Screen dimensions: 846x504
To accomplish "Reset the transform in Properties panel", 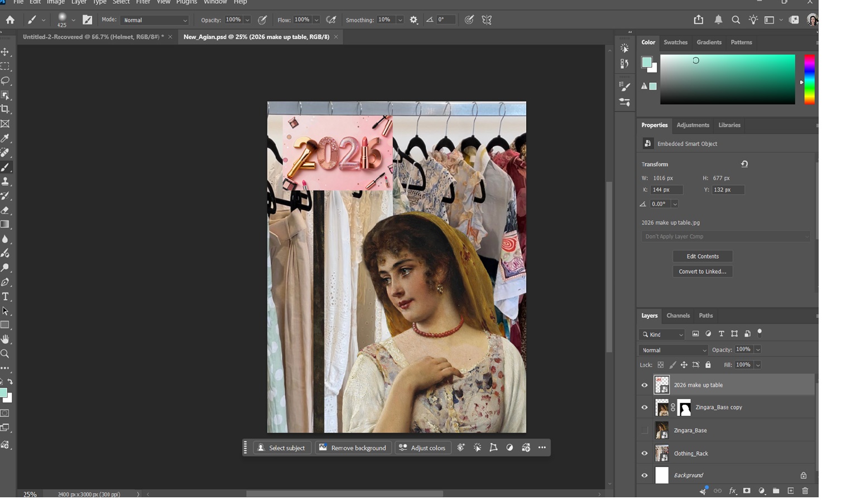I will point(744,164).
